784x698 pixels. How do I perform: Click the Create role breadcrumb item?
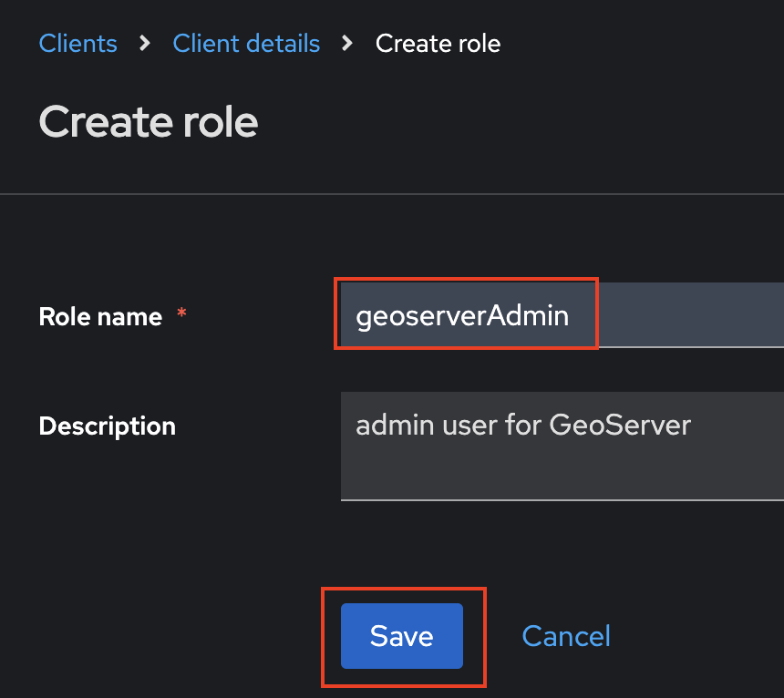coord(438,43)
